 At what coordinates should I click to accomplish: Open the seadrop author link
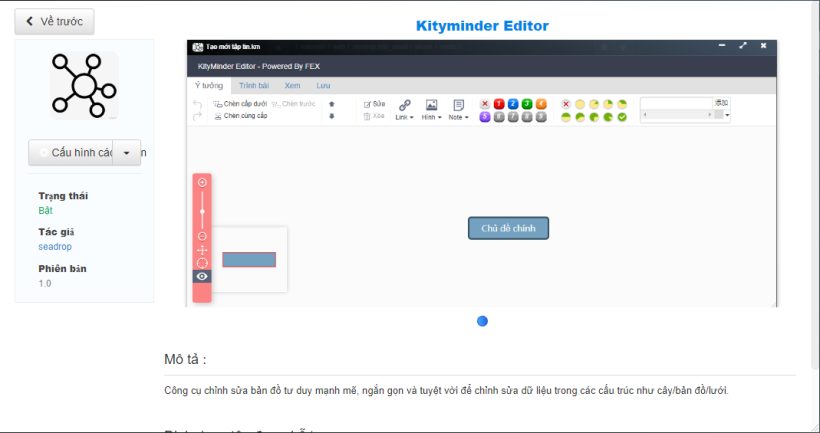55,246
